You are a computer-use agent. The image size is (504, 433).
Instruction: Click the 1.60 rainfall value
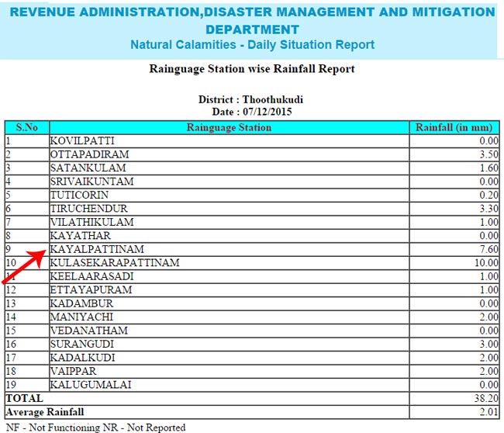pos(489,168)
